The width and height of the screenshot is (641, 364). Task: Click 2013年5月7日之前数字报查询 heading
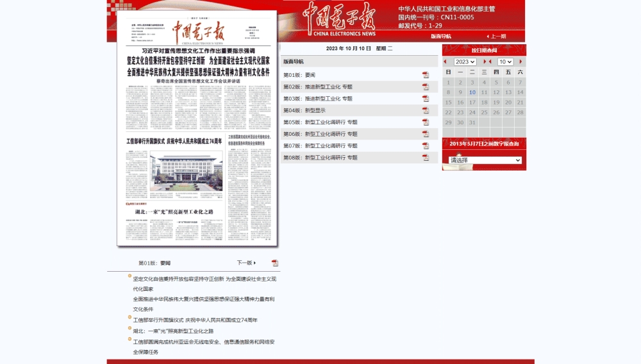[484, 144]
